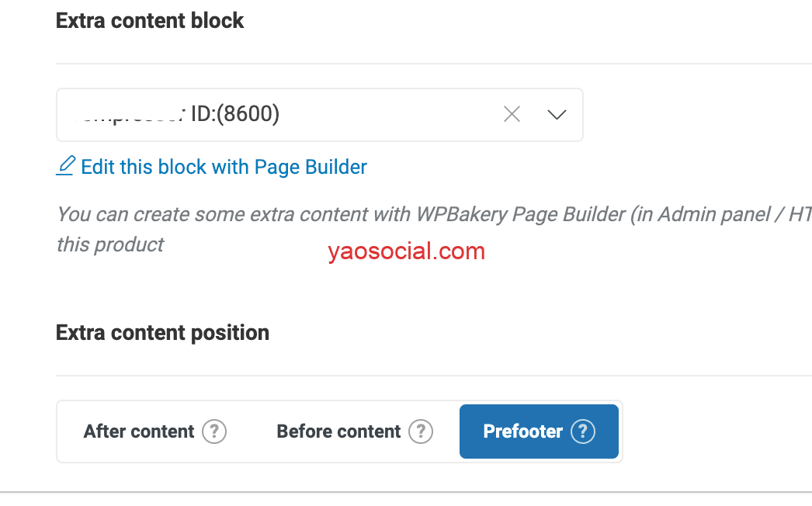Open Edit this block with Page Builder
Screen dimensions: 812x506
click(224, 167)
